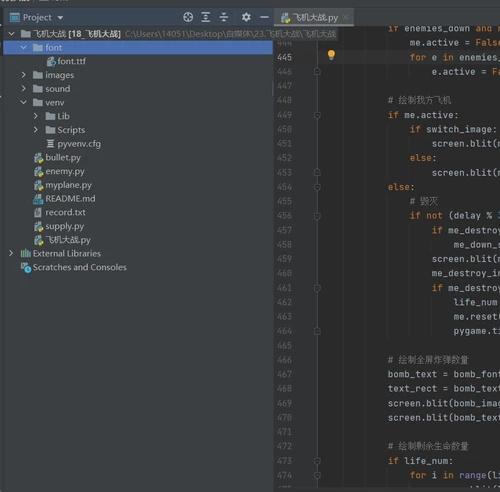Open the supply.py file

click(x=64, y=226)
